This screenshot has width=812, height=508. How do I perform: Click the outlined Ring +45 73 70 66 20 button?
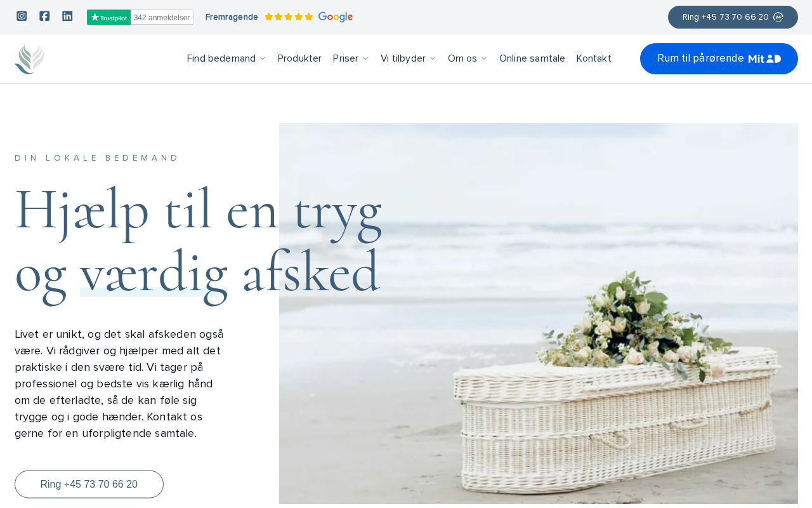tap(89, 485)
